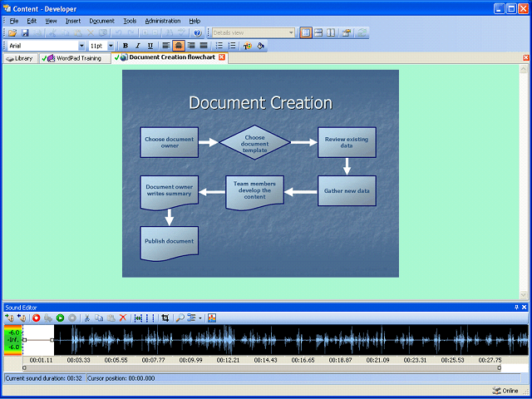Click the magnifier Zoom icon in Sound Editor
The image size is (532, 399).
[x=180, y=318]
